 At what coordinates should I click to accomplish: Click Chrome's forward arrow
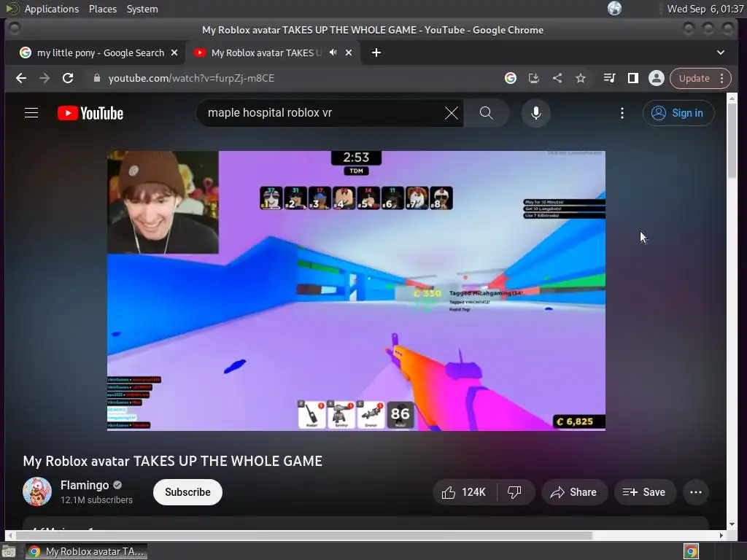(44, 78)
